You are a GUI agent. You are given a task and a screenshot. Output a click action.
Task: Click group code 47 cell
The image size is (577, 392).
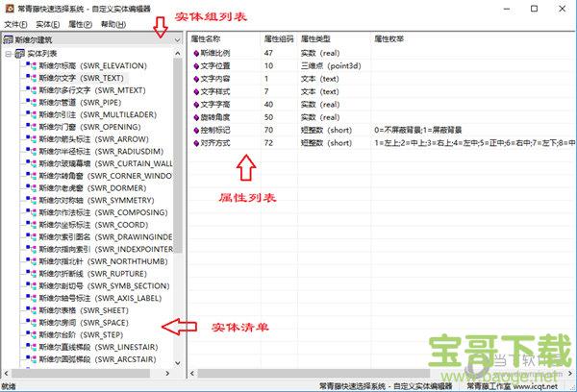click(268, 53)
